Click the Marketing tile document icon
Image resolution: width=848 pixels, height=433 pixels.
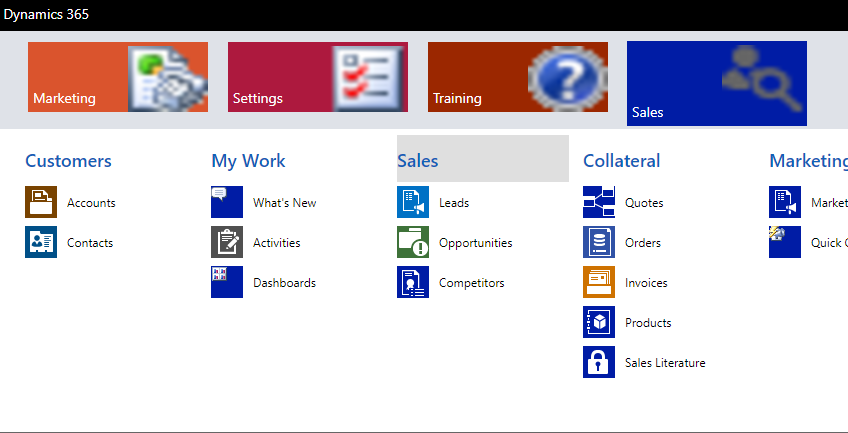tap(168, 78)
